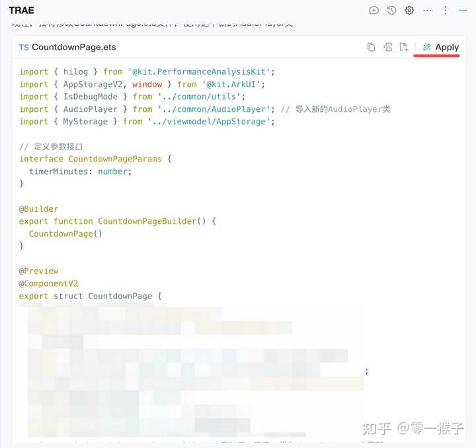Click the '@ComponentV2' decorator
Image resolution: width=476 pixels, height=448 pixels.
click(48, 284)
